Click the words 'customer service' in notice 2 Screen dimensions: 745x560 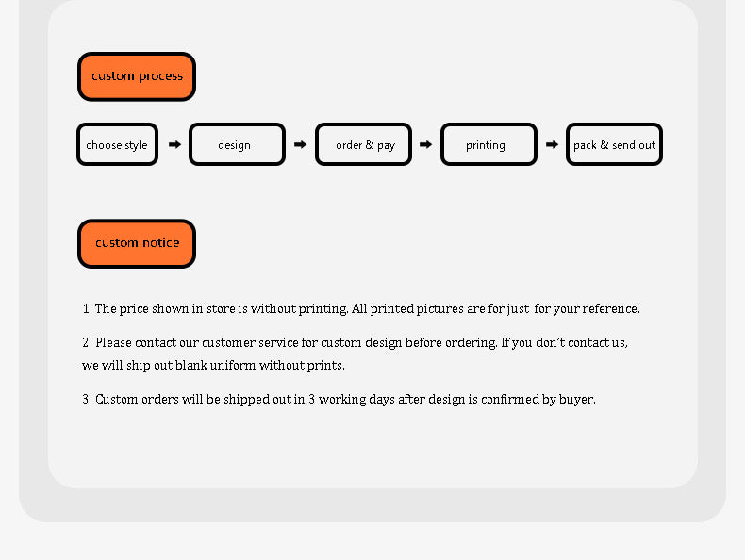pyautogui.click(x=250, y=342)
